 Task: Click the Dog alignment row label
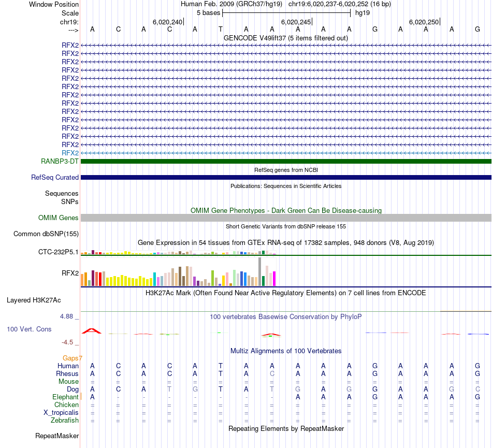pos(73,389)
